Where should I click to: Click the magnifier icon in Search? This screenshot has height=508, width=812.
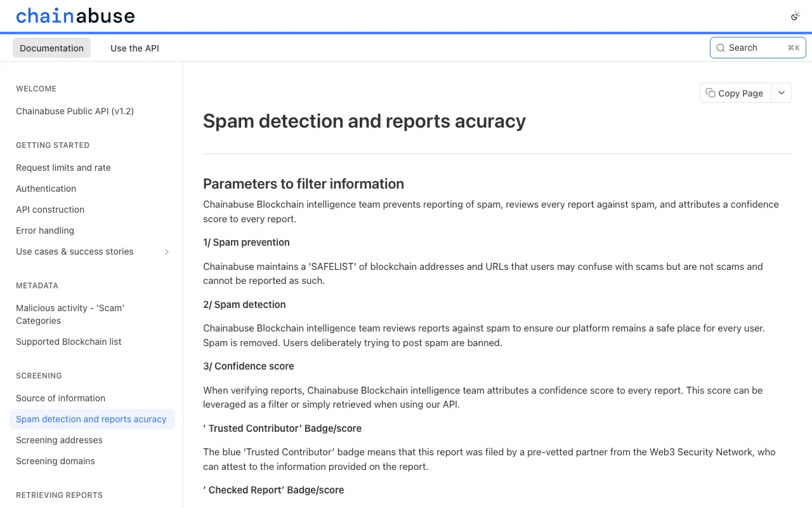(x=721, y=48)
